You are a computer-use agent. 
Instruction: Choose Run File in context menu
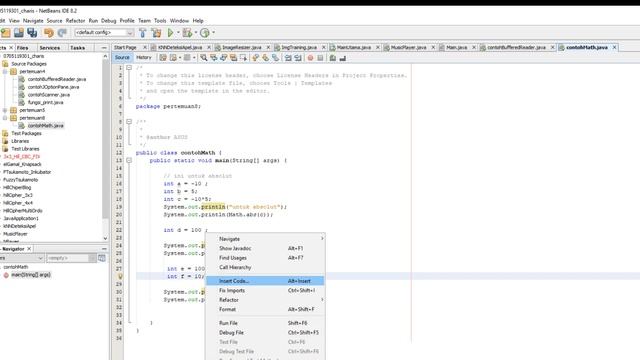click(x=265, y=323)
